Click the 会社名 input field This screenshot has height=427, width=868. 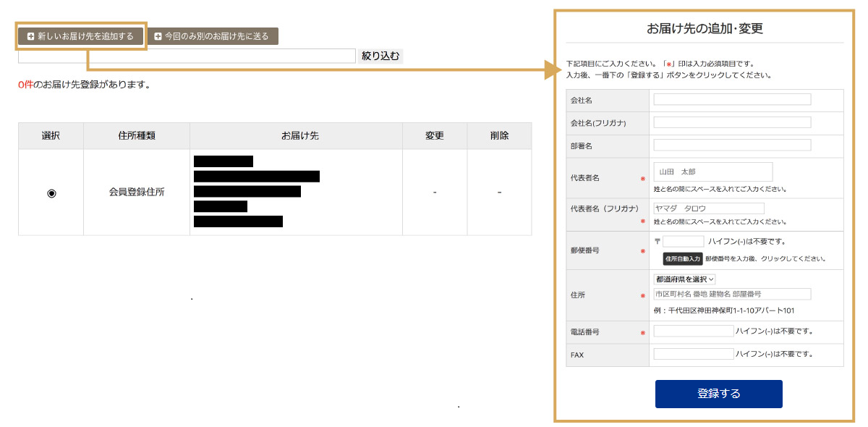[x=732, y=100]
